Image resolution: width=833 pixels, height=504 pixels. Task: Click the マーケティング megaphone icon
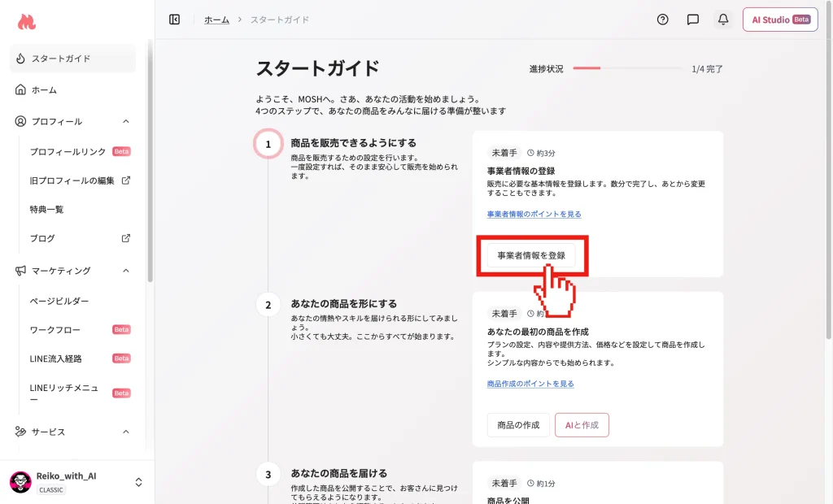[x=20, y=271]
